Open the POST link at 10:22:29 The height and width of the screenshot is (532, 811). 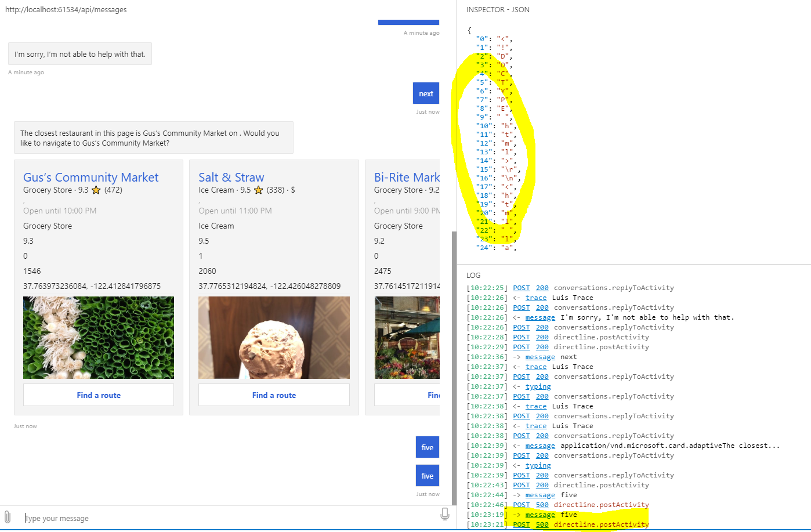click(521, 347)
